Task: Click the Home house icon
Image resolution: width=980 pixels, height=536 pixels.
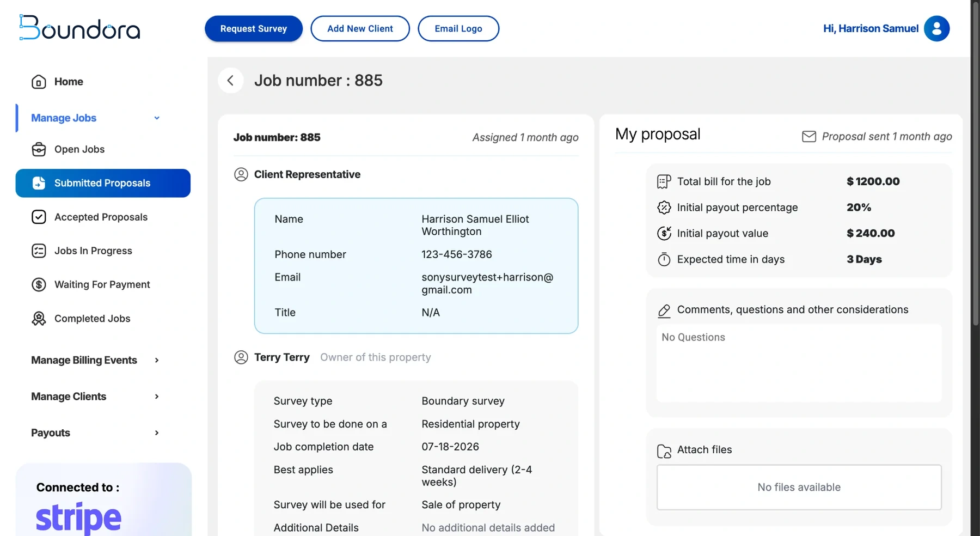Action: click(39, 82)
